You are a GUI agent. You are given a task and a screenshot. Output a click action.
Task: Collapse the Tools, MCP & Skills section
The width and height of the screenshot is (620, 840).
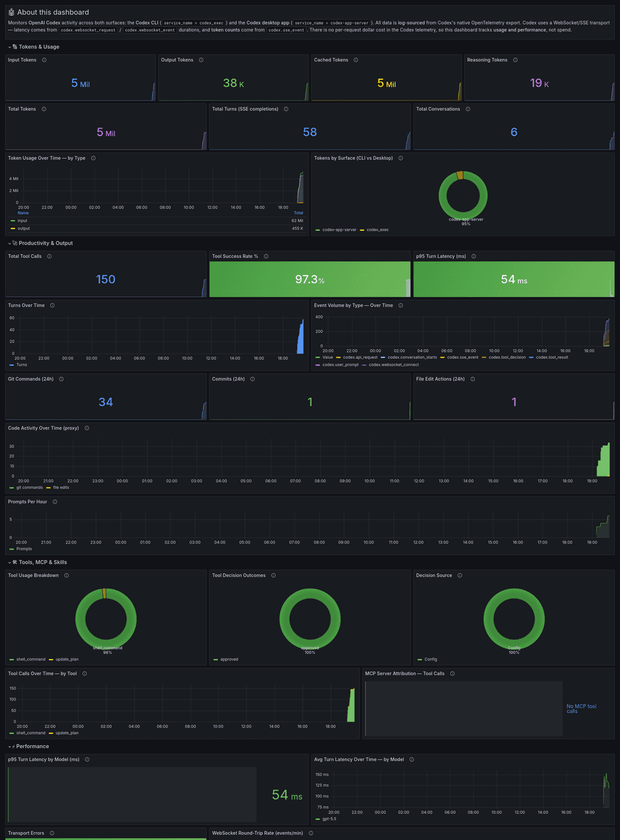tap(38, 563)
